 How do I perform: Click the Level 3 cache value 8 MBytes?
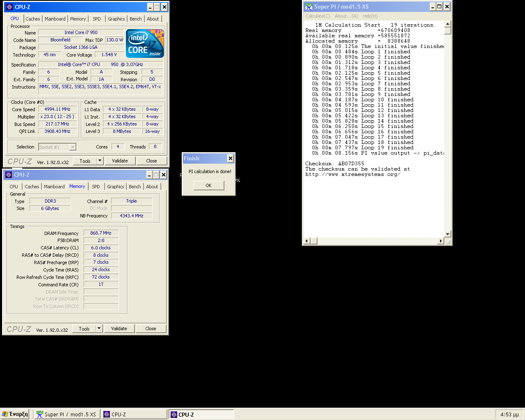122,131
